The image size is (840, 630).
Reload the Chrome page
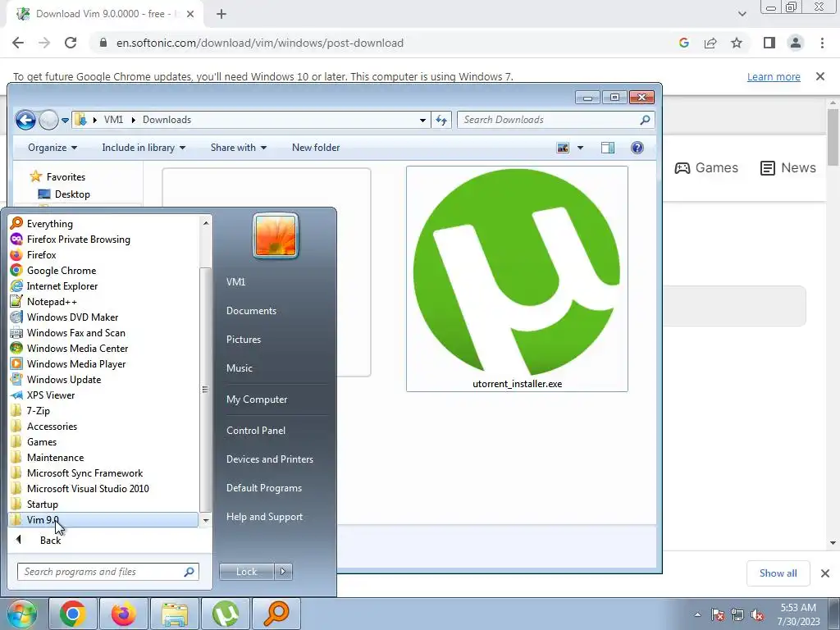71,43
